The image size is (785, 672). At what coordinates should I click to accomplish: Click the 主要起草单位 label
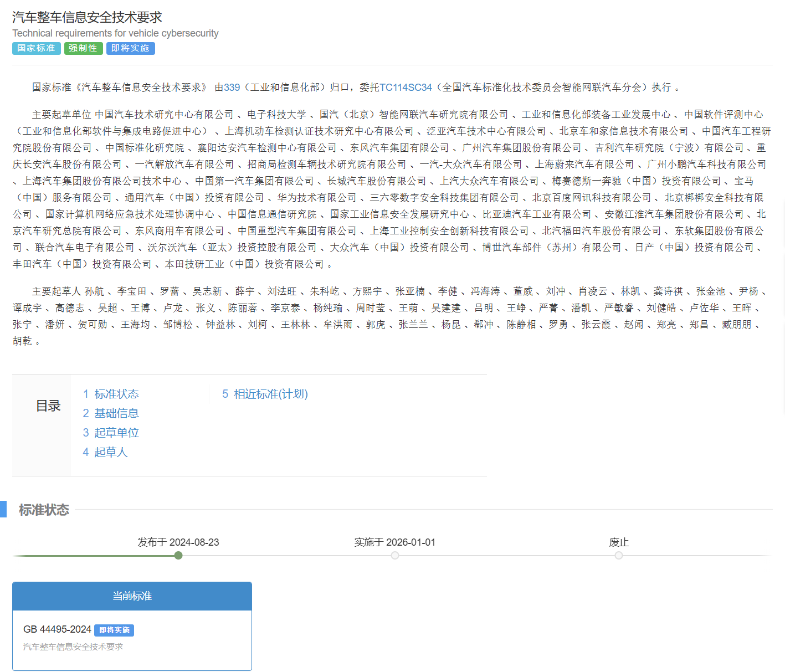(61, 115)
